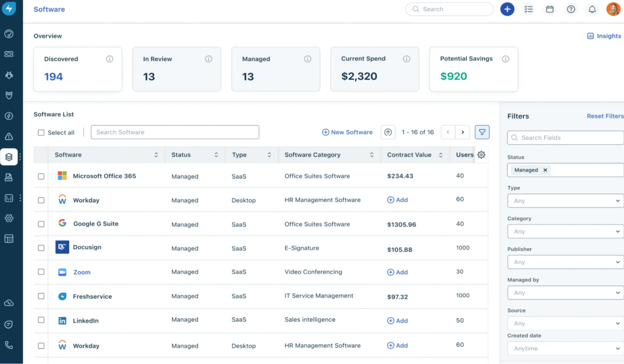Open the Zoom software link
The height and width of the screenshot is (364, 624).
point(82,272)
